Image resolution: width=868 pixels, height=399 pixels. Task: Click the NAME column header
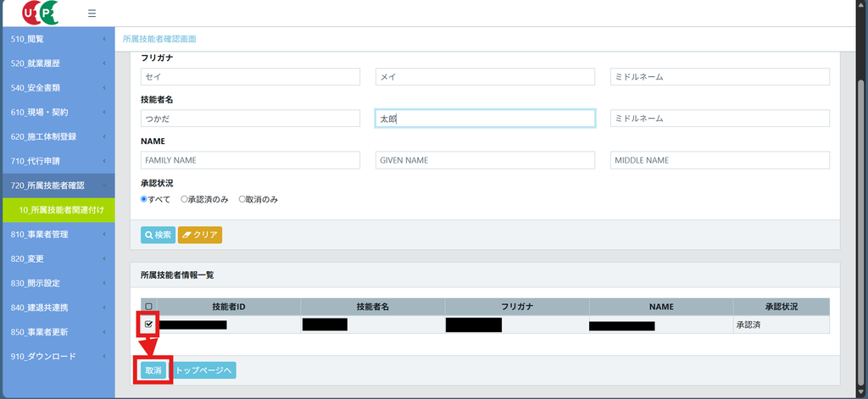(x=661, y=307)
